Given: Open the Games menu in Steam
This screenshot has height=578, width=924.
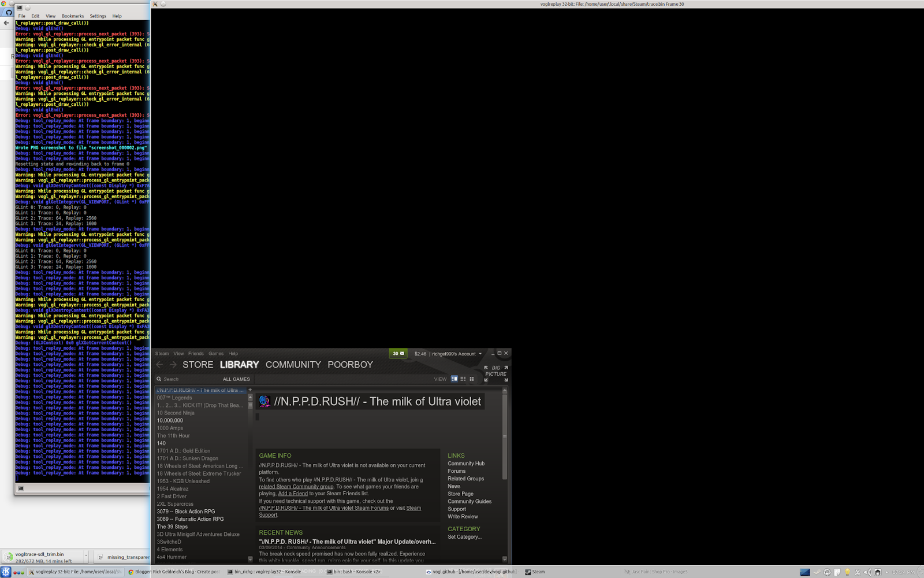Looking at the screenshot, I should (x=216, y=354).
